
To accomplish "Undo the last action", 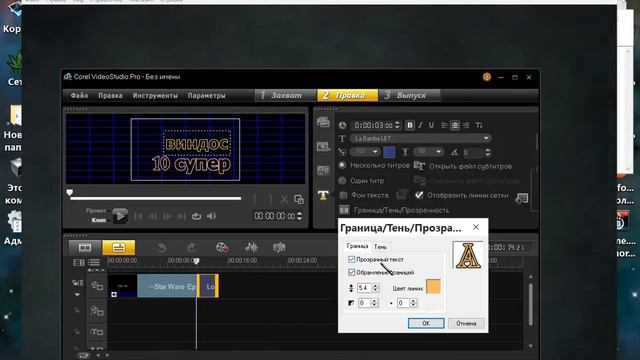I will [x=162, y=247].
